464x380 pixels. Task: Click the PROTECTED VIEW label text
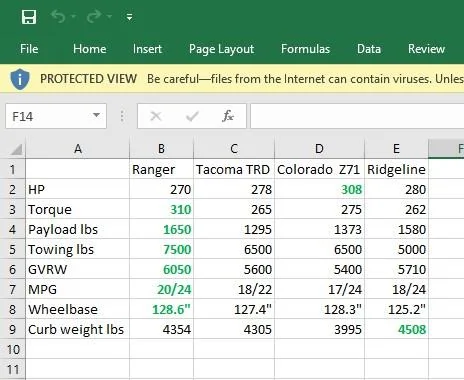coord(88,79)
